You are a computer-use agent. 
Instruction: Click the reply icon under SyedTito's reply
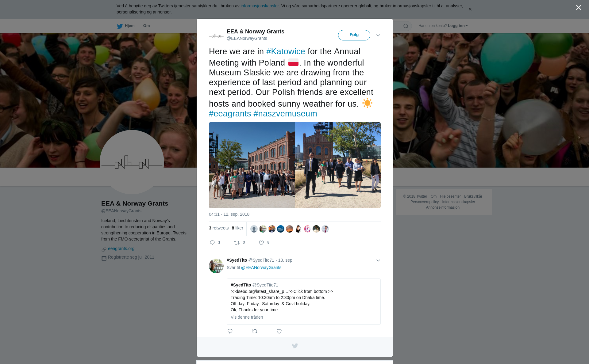(230, 331)
